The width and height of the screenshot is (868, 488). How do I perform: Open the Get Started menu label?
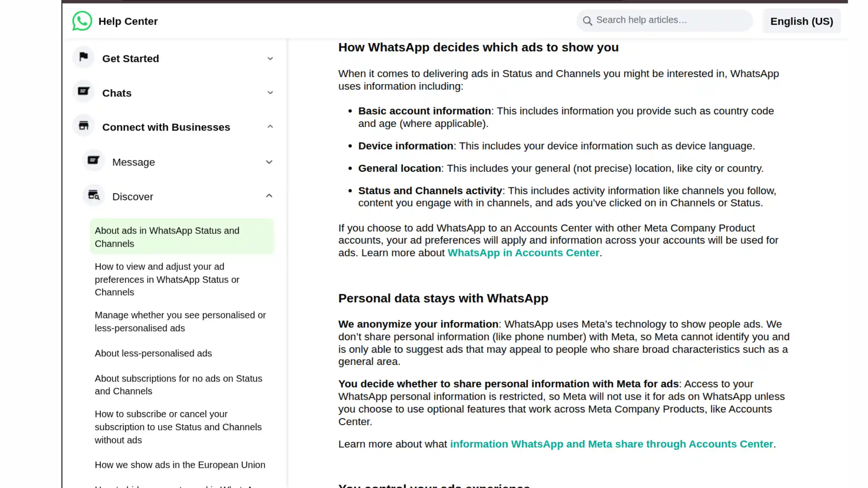[131, 58]
